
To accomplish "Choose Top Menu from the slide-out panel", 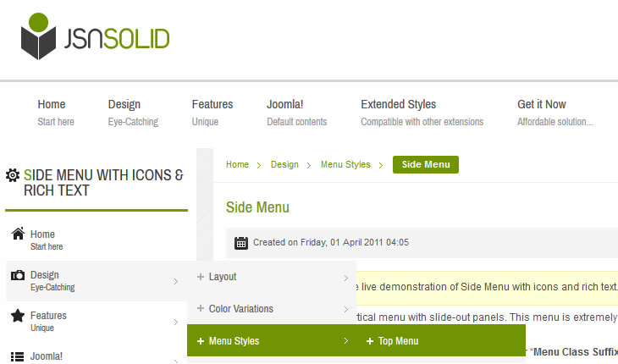I will (x=398, y=341).
